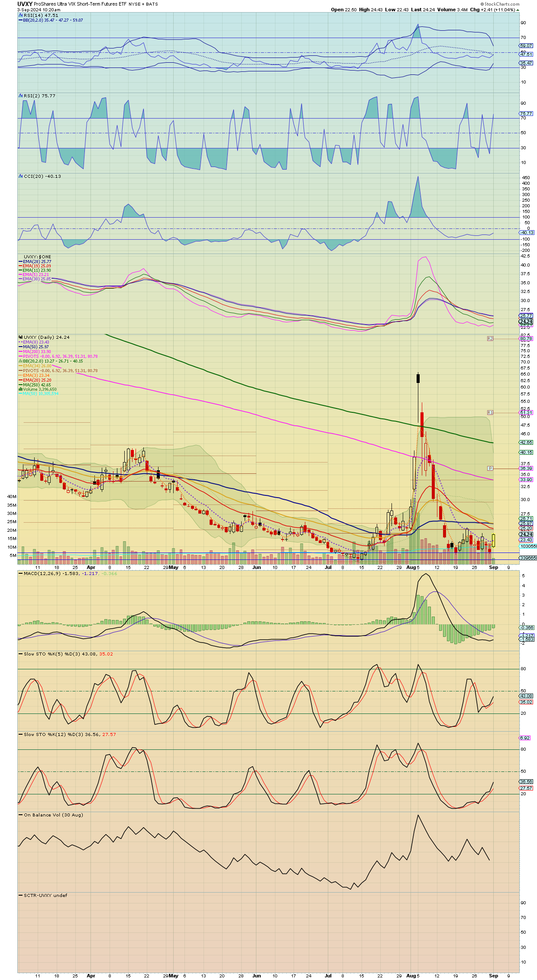Screen dimensions: 537x980
Task: Click the 'UVXY:$ONE' panel label
Action: point(37,257)
